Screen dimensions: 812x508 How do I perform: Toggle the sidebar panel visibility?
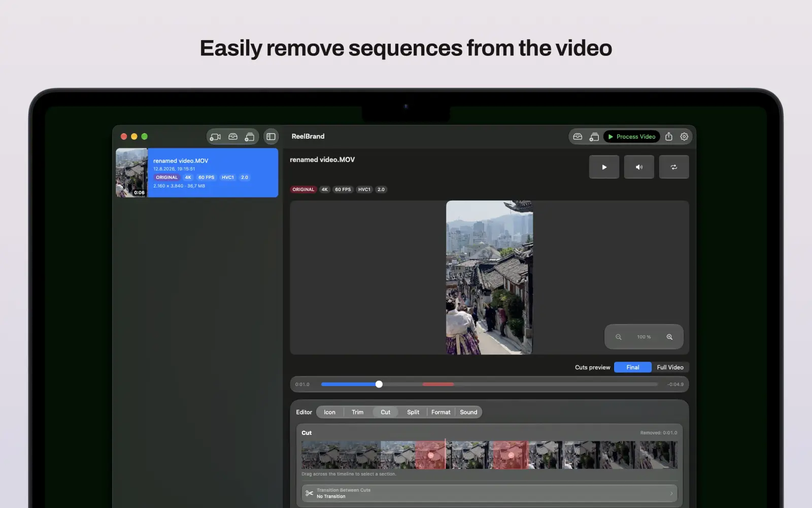point(271,137)
